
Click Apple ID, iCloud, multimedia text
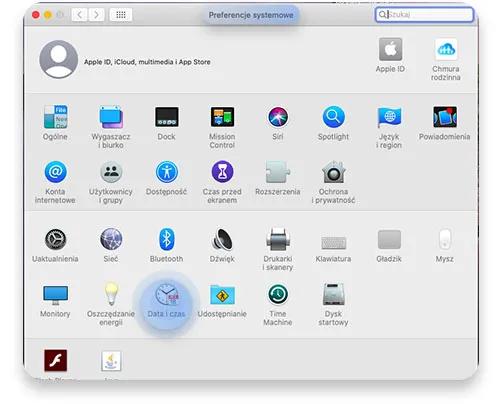147,62
